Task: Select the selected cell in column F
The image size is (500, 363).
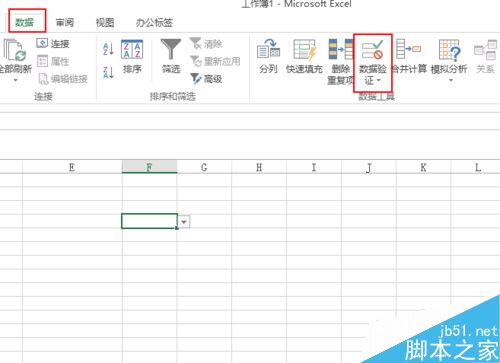Action: pos(149,221)
